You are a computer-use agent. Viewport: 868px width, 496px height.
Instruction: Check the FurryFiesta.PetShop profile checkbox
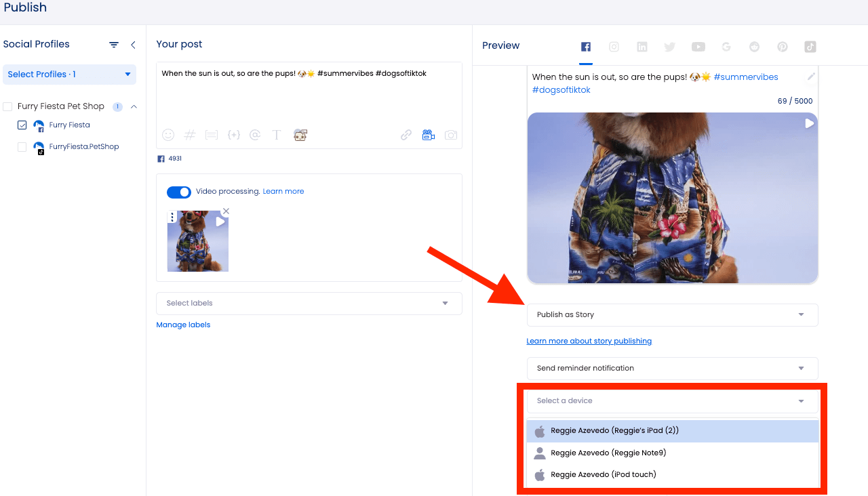click(x=22, y=146)
